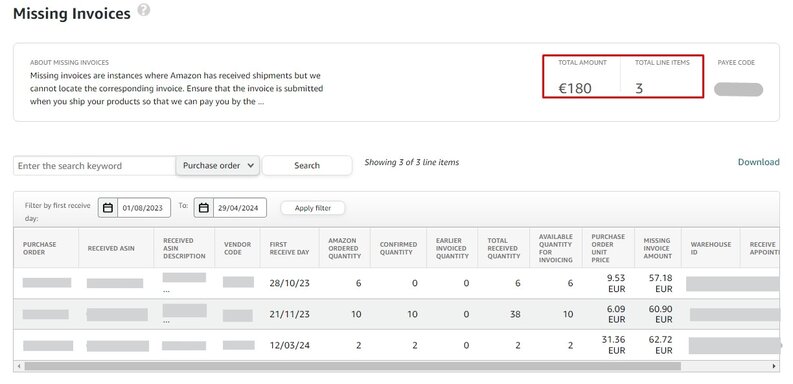Click the Missing Invoice Amount column header
Viewport: 793px width, 384px height.
click(x=657, y=248)
